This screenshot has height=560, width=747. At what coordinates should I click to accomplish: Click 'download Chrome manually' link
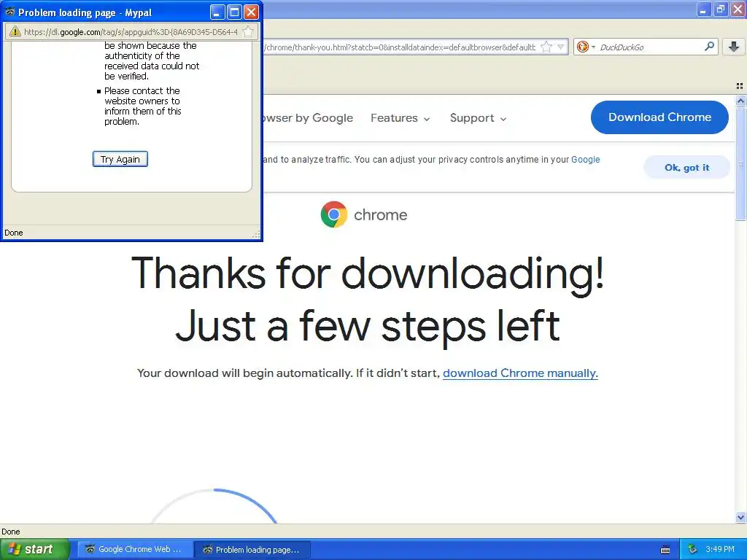point(520,373)
